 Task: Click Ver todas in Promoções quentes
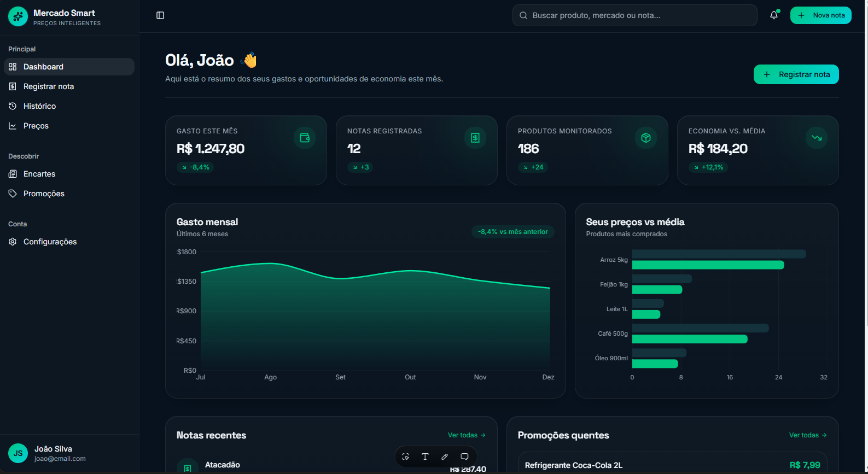[808, 435]
